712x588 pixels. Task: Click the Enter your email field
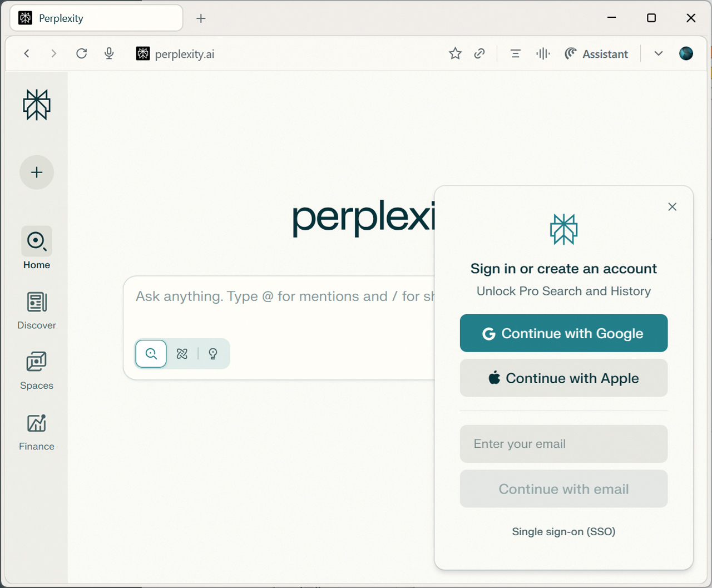563,444
